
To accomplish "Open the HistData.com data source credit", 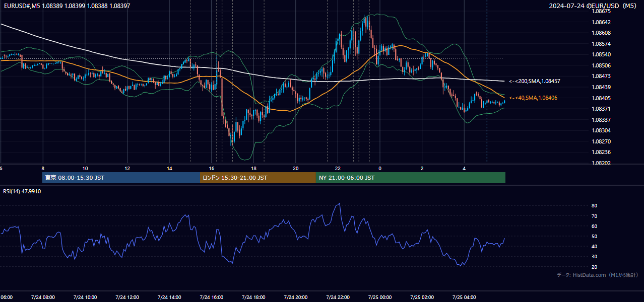I will click(598, 275).
